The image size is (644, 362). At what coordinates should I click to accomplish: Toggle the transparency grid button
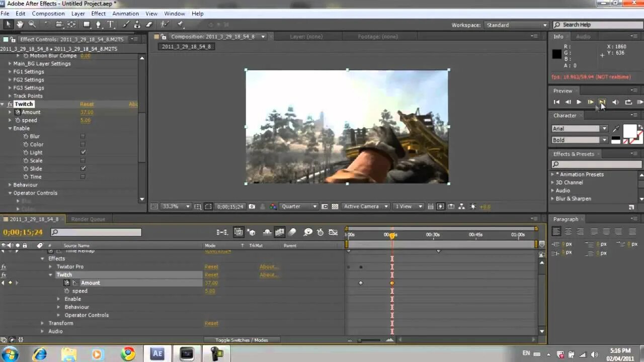coord(335,206)
